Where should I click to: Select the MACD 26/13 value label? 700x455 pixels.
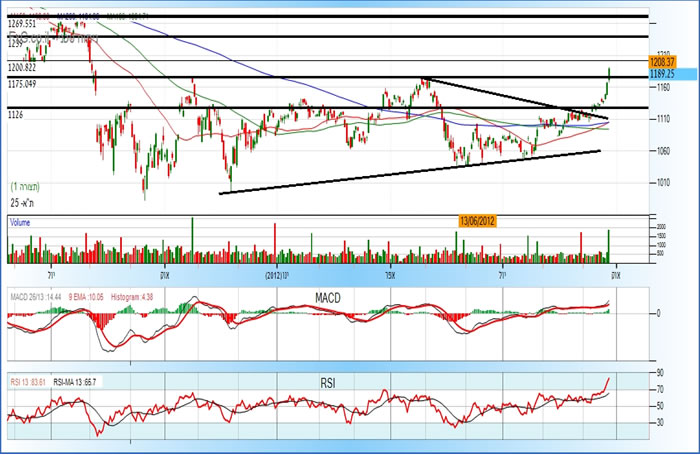pos(37,297)
